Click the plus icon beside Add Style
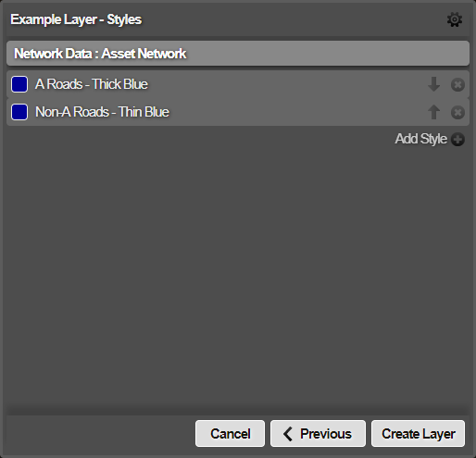The height and width of the screenshot is (458, 476). click(457, 139)
